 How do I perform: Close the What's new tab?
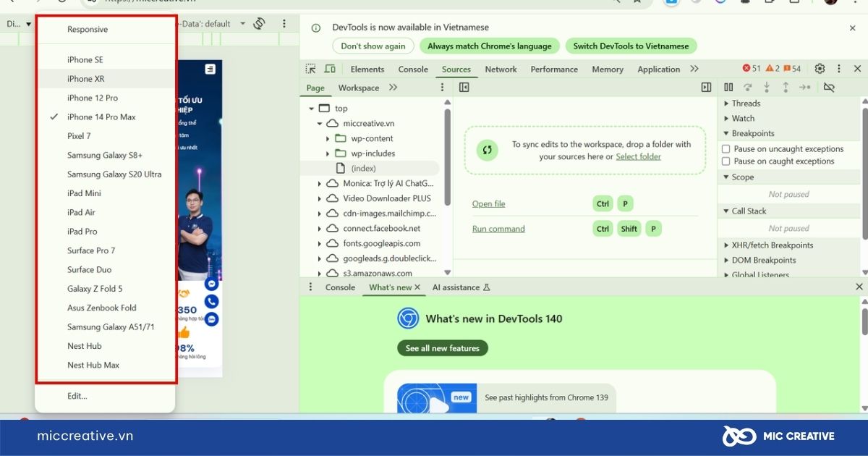coord(417,287)
